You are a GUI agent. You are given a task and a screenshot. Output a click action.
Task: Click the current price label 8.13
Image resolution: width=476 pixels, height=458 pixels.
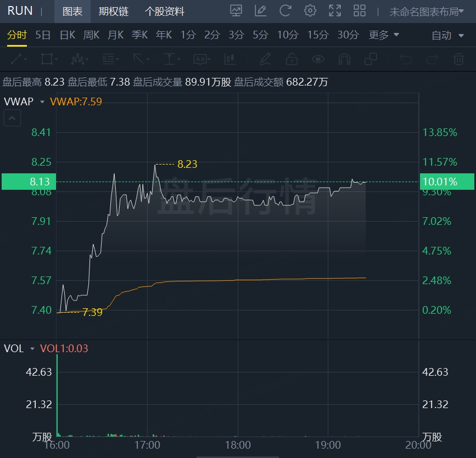click(x=29, y=182)
